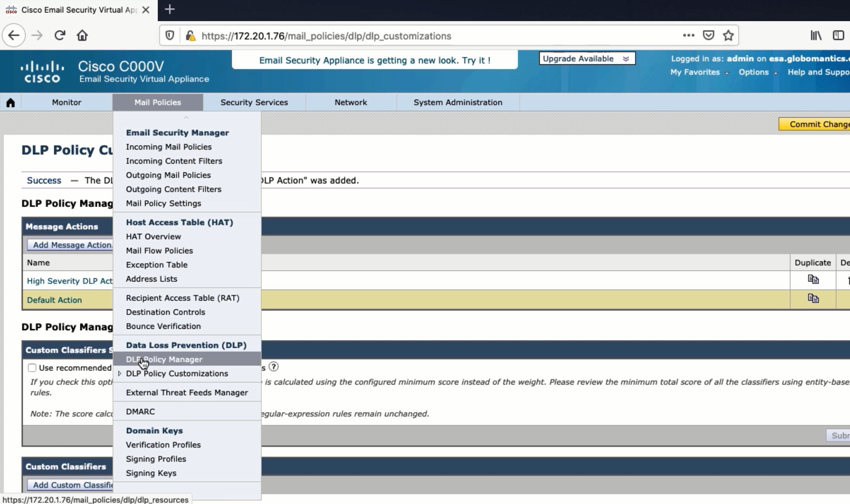Click the Name column header
Screen dimensions: 850x504
[x=38, y=262]
